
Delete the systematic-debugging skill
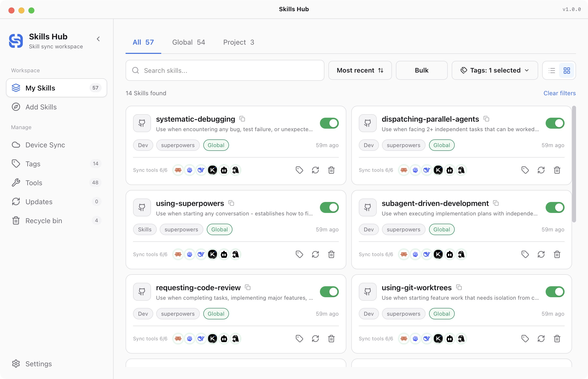click(331, 170)
